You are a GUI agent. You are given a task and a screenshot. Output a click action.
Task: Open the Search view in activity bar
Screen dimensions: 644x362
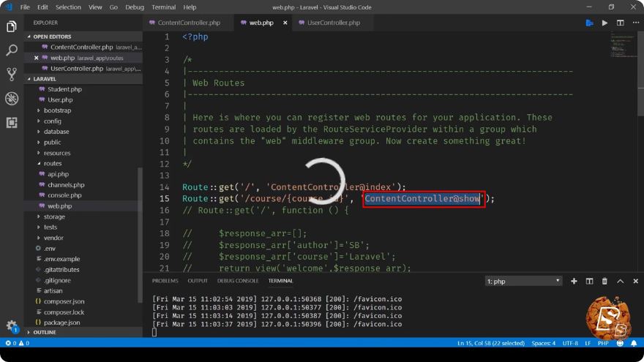coord(12,50)
